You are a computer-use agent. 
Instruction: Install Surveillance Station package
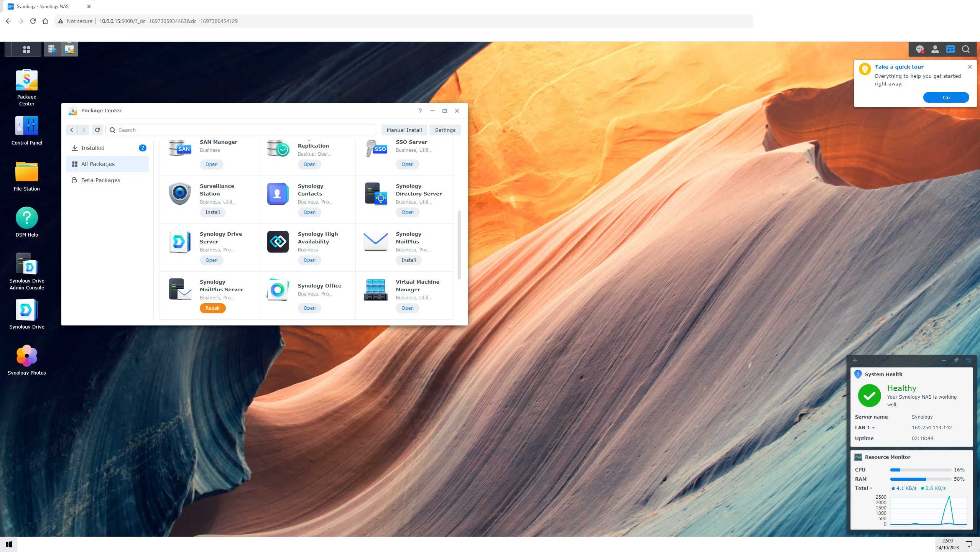tap(212, 212)
